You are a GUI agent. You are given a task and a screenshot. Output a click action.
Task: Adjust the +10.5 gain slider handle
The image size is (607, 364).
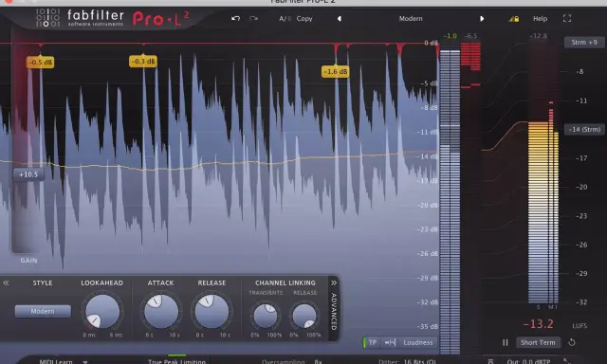point(28,174)
